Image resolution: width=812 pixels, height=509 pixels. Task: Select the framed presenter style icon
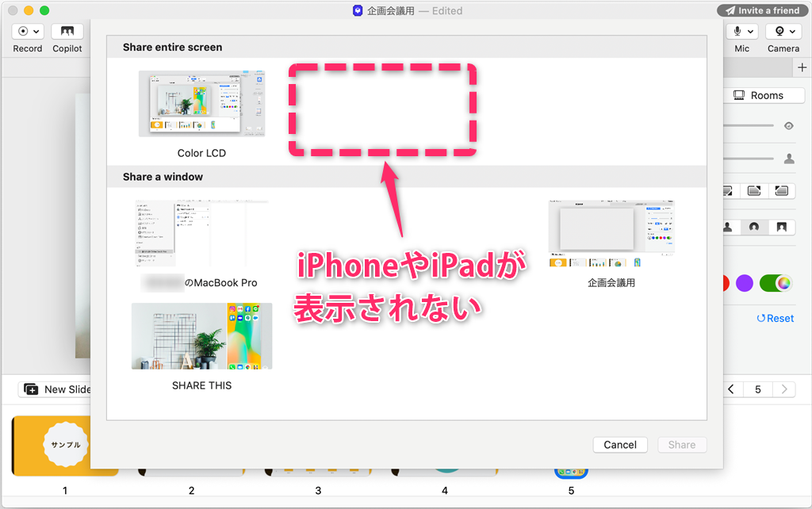[x=782, y=228]
